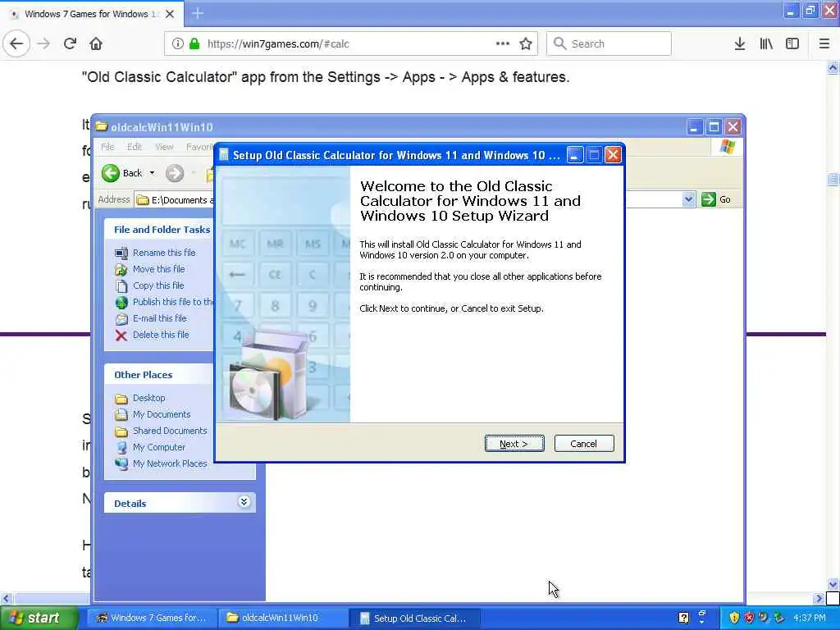The width and height of the screenshot is (840, 630).
Task: Open the Windows start menu
Action: click(x=39, y=619)
